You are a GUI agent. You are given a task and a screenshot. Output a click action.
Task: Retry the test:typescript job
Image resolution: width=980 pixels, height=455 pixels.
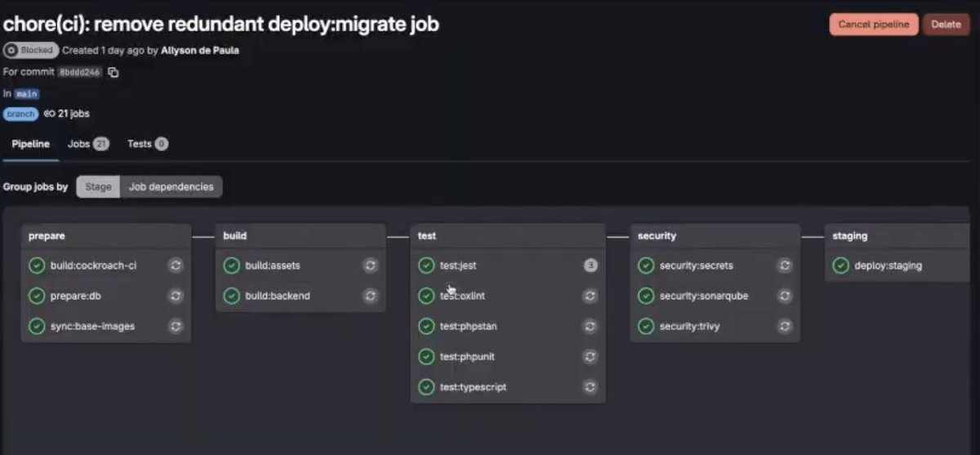(x=590, y=387)
